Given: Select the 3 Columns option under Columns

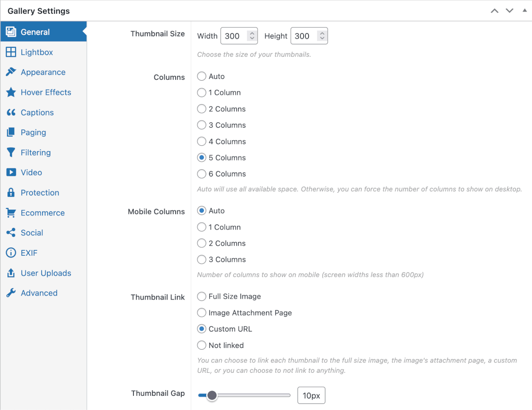Looking at the screenshot, I should tap(202, 125).
